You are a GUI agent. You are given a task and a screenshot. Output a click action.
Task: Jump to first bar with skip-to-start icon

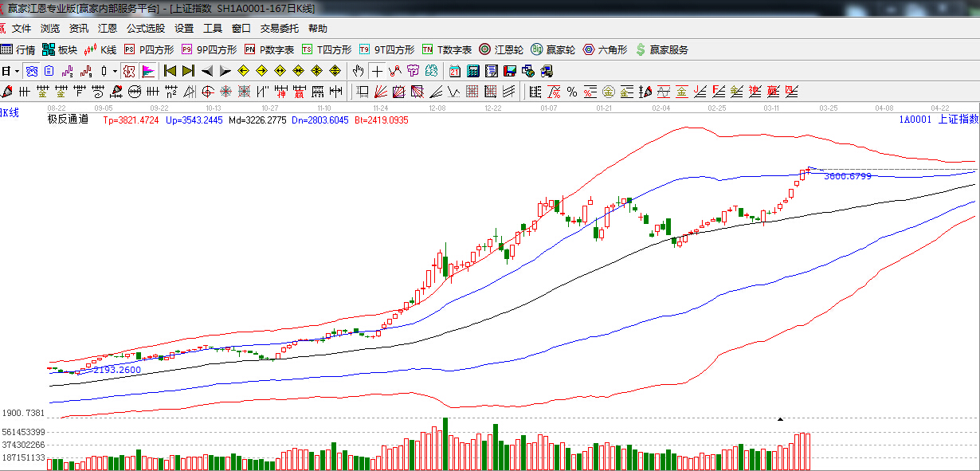[170, 71]
